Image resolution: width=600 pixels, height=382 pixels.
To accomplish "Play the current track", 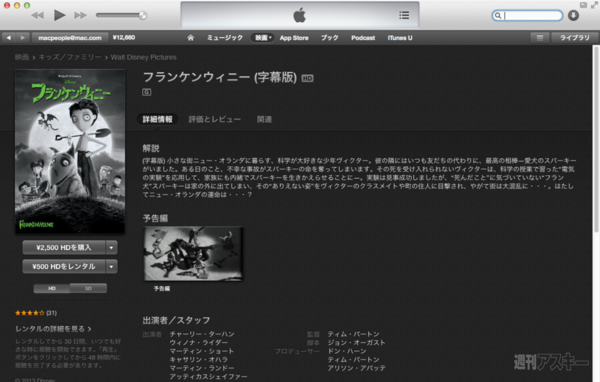I will pos(59,15).
